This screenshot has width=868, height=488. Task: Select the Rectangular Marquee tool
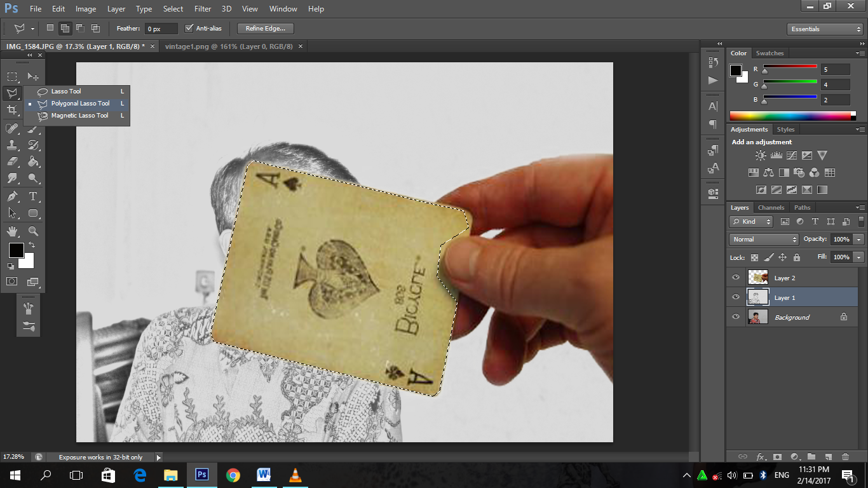[x=12, y=77]
